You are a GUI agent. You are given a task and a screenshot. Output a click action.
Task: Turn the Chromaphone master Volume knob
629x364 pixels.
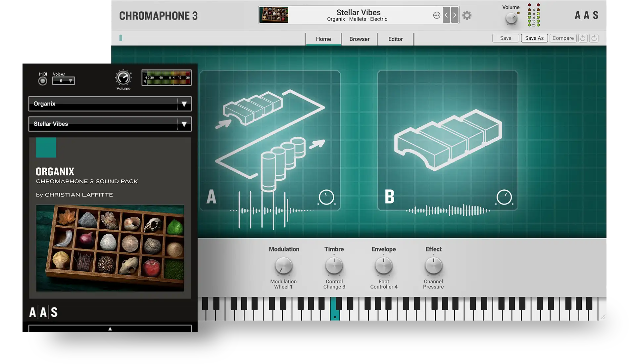pos(511,19)
